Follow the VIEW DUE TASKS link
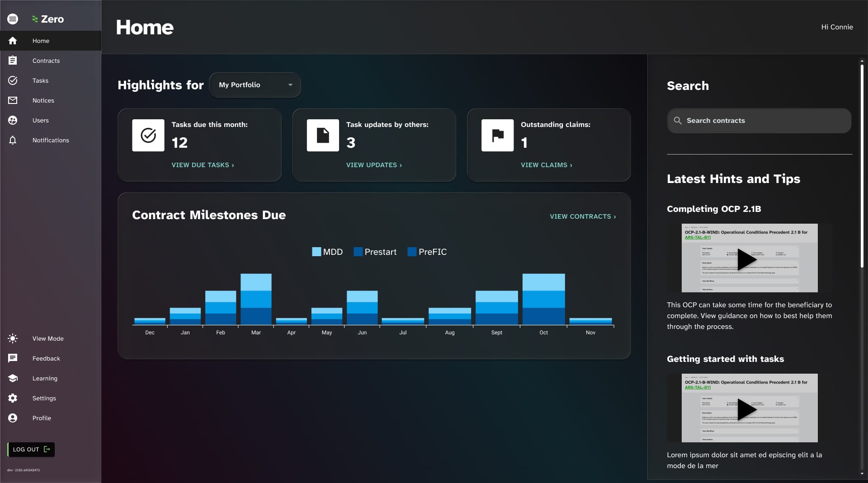The height and width of the screenshot is (483, 868). pyautogui.click(x=203, y=165)
